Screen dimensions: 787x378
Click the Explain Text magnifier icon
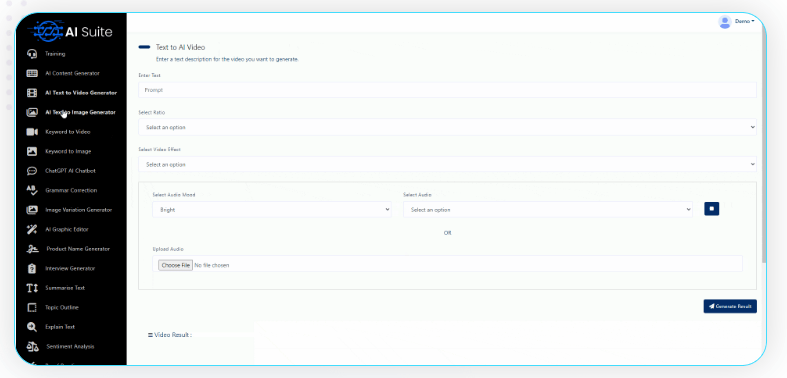coord(32,327)
